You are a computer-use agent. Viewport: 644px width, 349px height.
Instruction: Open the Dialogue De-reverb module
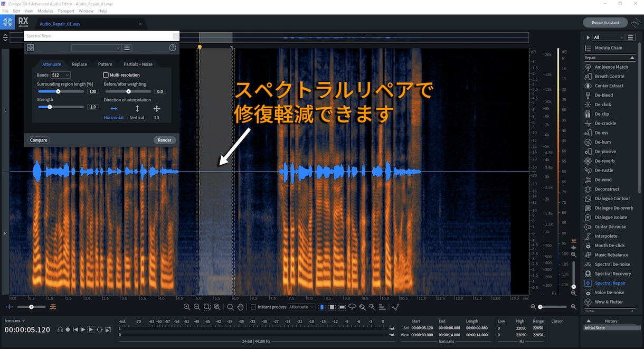610,208
